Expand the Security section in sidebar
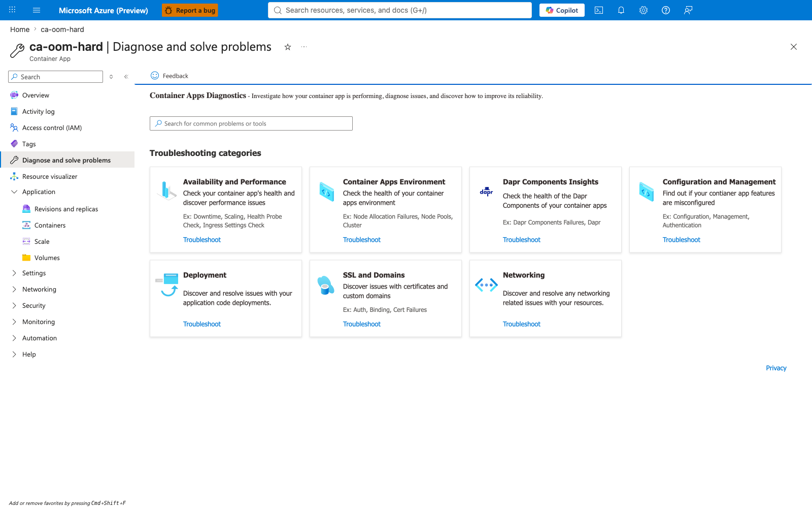Viewport: 812px width, 508px height. coord(14,306)
